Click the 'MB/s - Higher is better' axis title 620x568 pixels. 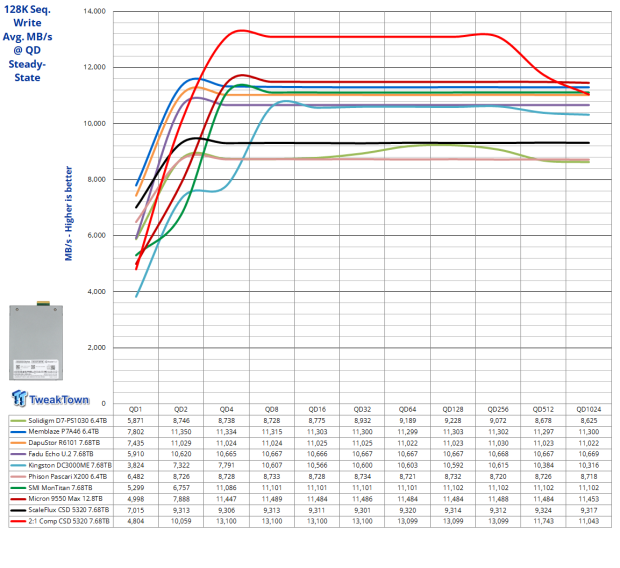tap(69, 214)
